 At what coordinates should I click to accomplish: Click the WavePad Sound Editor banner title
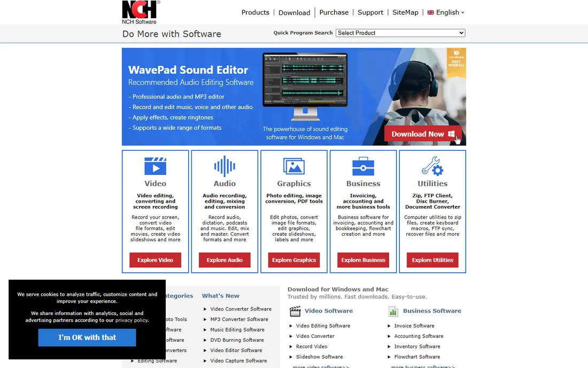tap(188, 70)
